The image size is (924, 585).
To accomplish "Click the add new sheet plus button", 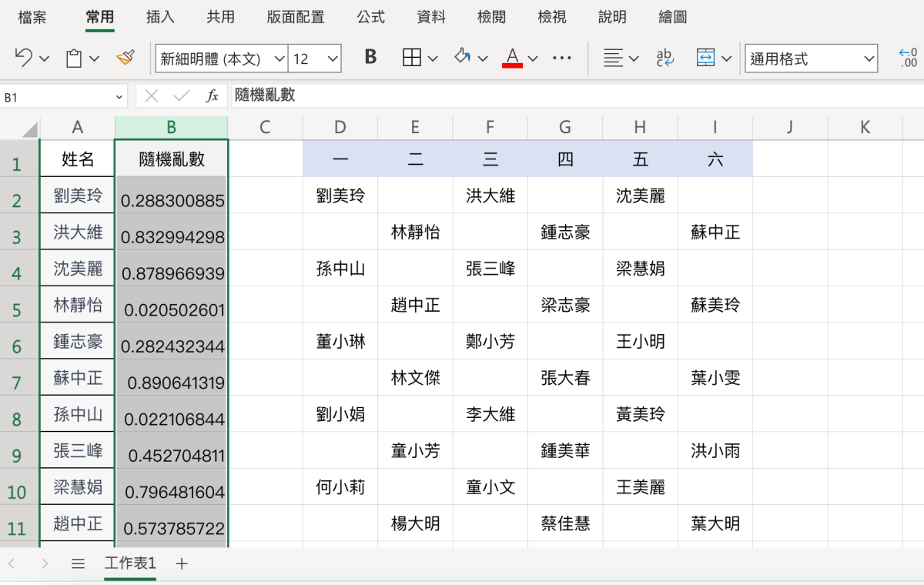I will point(182,563).
